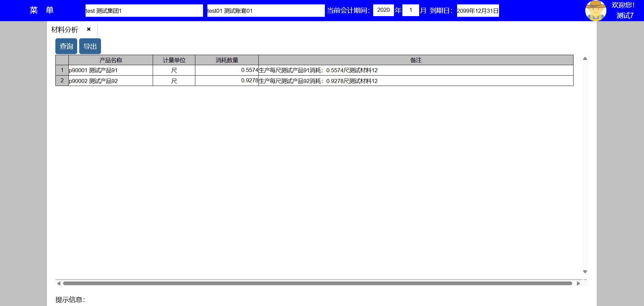Open the test 测试集团1 group selector
Image resolution: width=644 pixels, height=306 pixels.
(144, 11)
